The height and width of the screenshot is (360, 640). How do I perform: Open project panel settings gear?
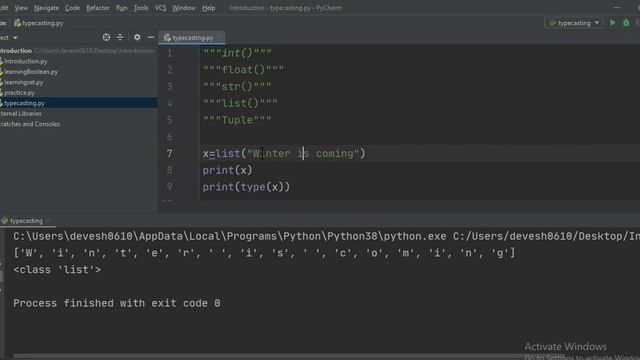point(137,37)
